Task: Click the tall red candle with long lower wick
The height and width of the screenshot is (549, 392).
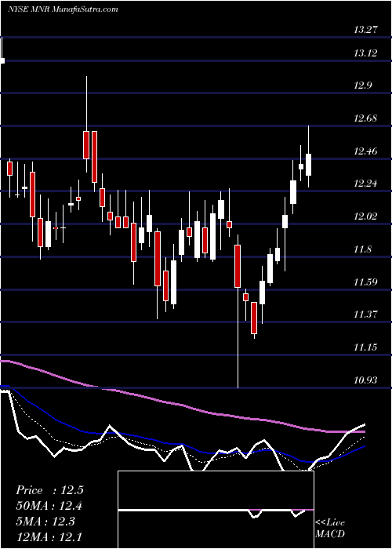Action: click(238, 266)
